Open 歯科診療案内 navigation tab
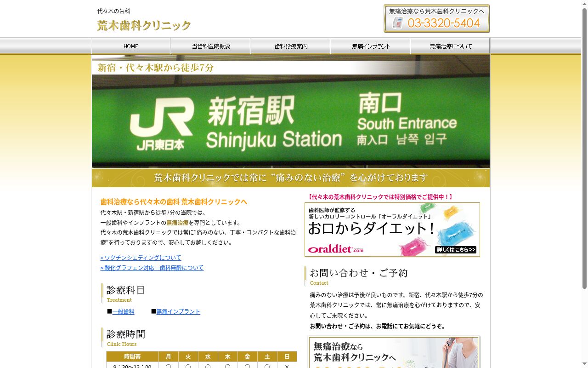 [291, 46]
